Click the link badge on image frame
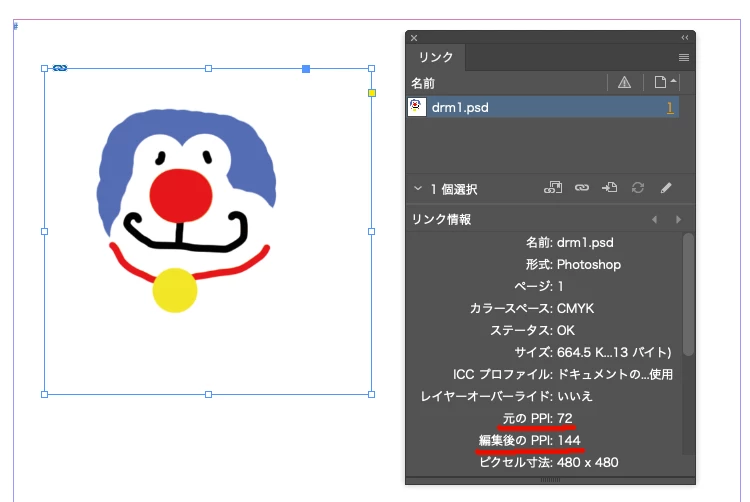 [x=60, y=68]
